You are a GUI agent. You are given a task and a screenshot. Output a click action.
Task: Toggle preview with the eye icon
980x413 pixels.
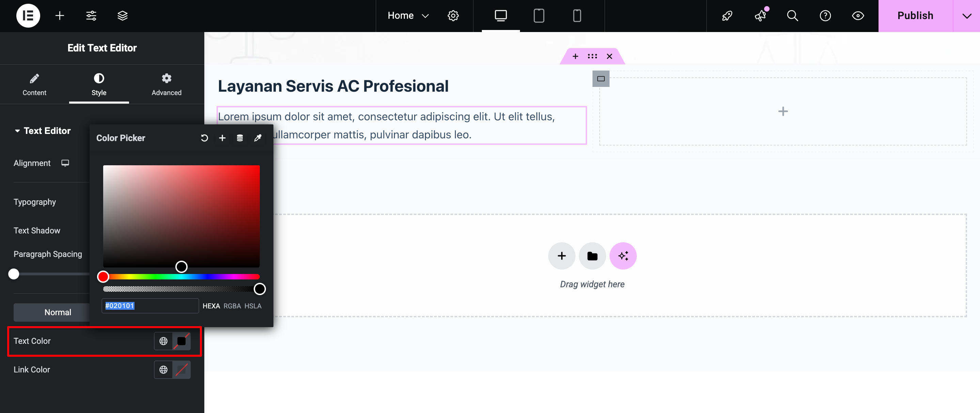pos(858,16)
